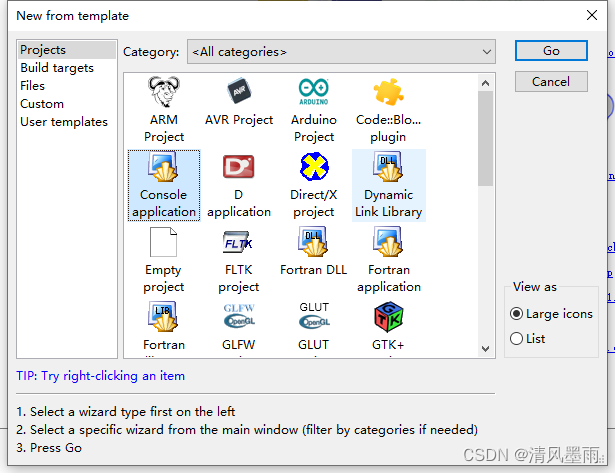Click the template list scroll up arrow
The width and height of the screenshot is (615, 473).
click(486, 83)
